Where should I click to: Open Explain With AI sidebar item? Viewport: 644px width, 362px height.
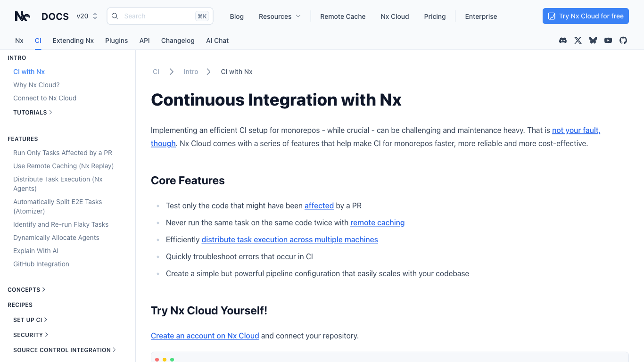(x=36, y=251)
